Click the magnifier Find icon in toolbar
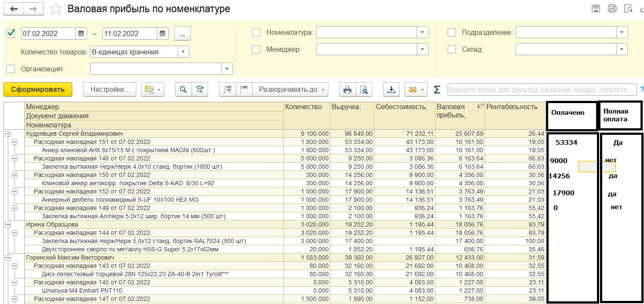 tap(183, 90)
